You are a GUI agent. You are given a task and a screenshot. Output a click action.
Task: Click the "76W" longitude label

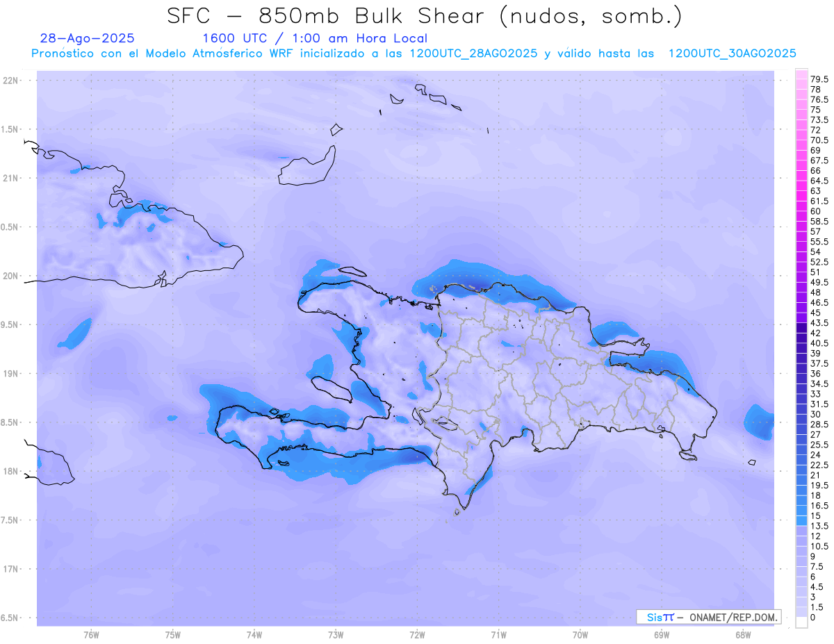pos(91,634)
